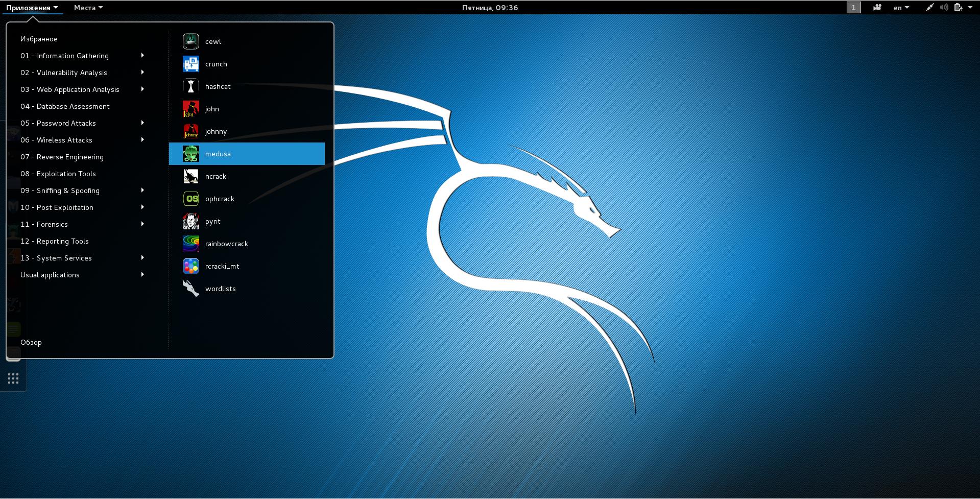
Task: Open the clock showing Пятница, 09:36
Action: pos(490,8)
